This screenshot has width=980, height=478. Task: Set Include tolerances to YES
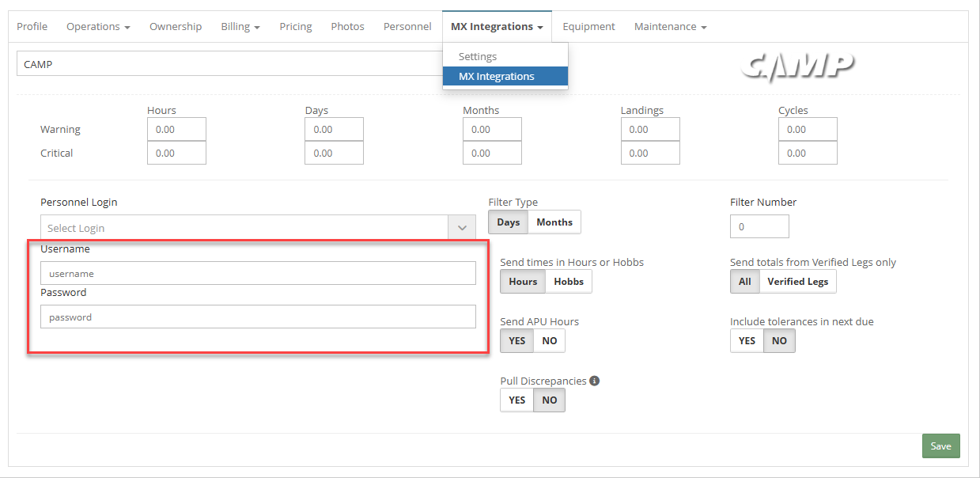click(747, 341)
